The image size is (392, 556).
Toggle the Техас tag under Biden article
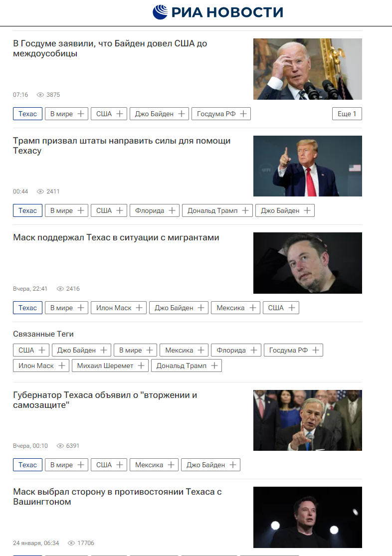pos(27,114)
